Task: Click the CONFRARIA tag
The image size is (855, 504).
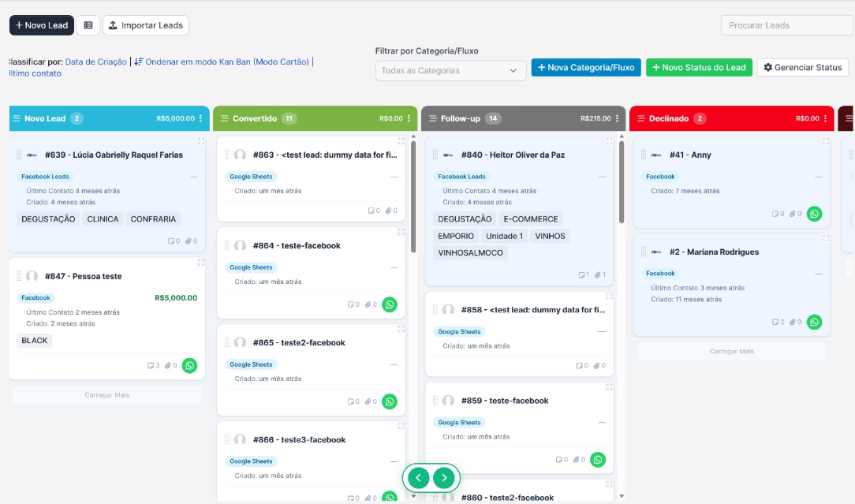Action: 153,219
